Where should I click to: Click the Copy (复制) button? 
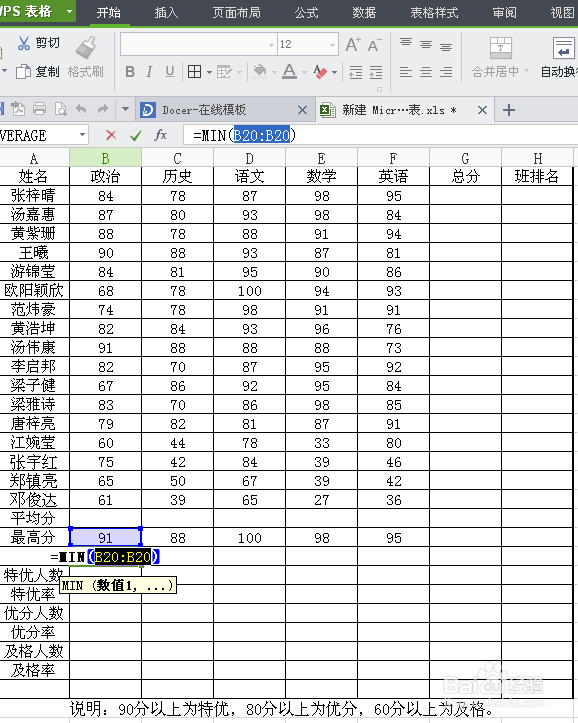[38, 71]
